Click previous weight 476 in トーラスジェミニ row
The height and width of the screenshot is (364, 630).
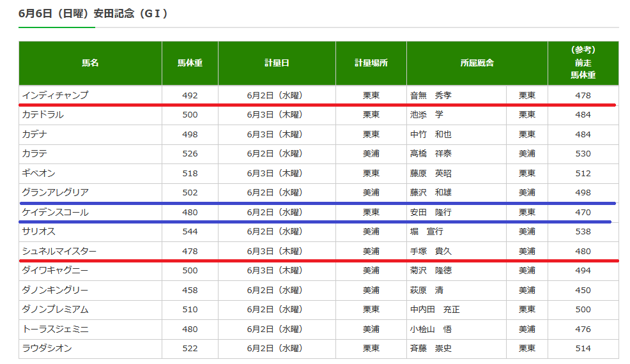tap(583, 330)
